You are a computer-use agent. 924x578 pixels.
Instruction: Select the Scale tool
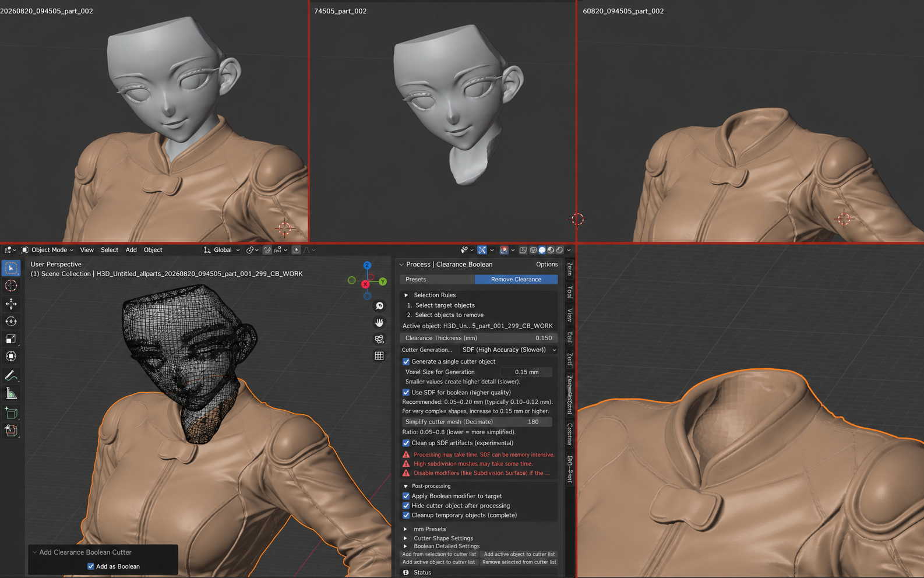tap(11, 339)
